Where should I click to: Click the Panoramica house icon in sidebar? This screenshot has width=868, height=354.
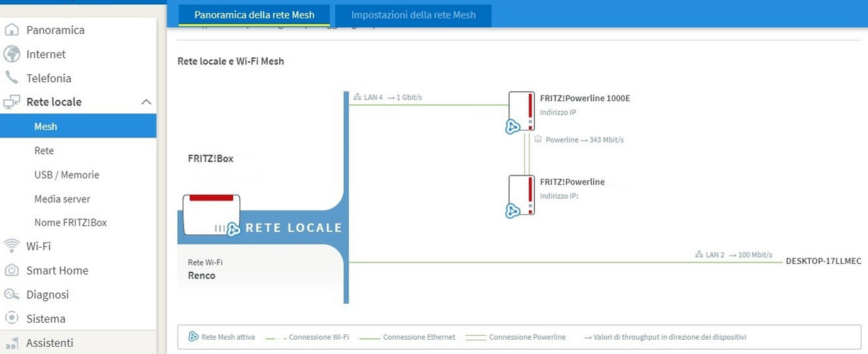[11, 30]
